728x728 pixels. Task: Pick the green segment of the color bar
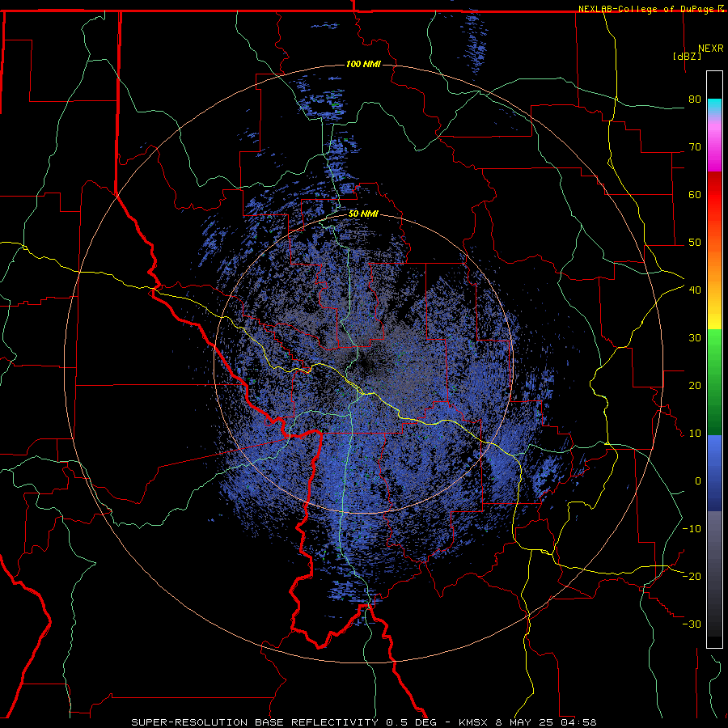(x=714, y=382)
